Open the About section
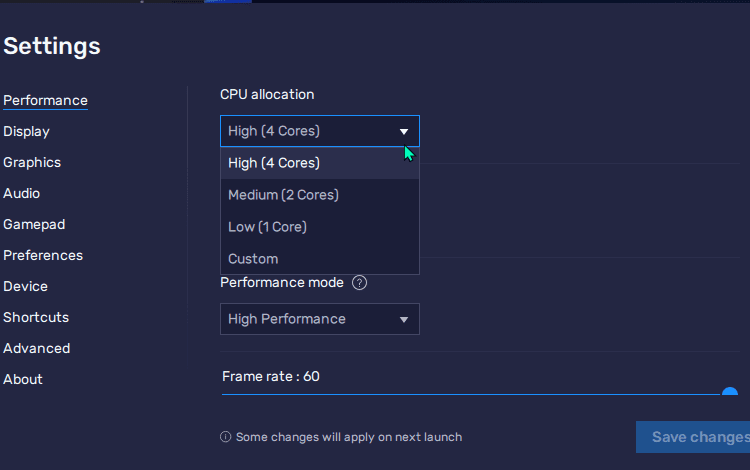Image resolution: width=750 pixels, height=470 pixels. (x=23, y=379)
